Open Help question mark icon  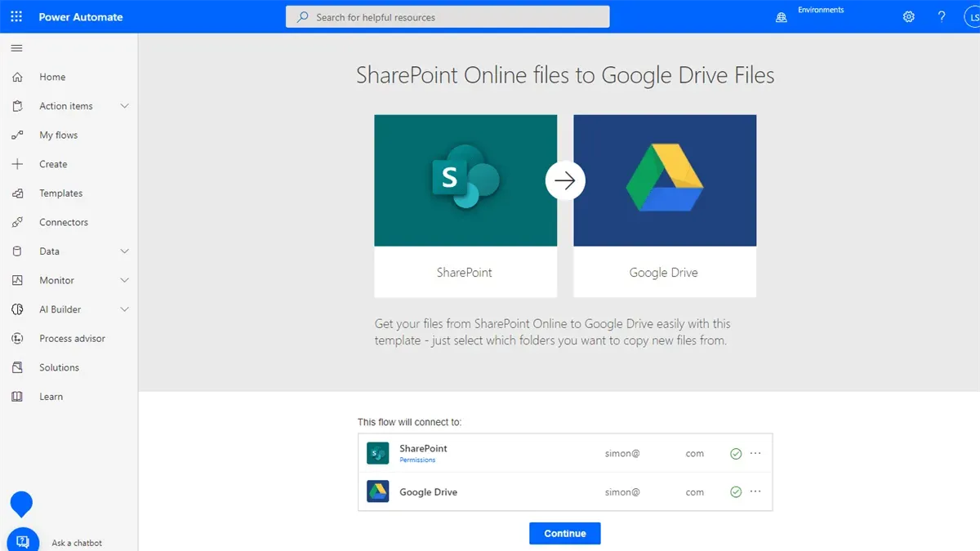pos(942,16)
